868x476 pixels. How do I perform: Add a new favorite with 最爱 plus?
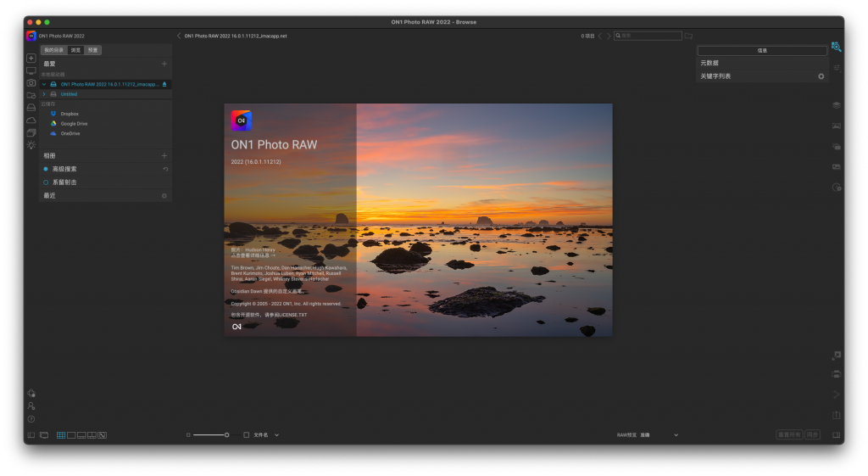(x=164, y=64)
